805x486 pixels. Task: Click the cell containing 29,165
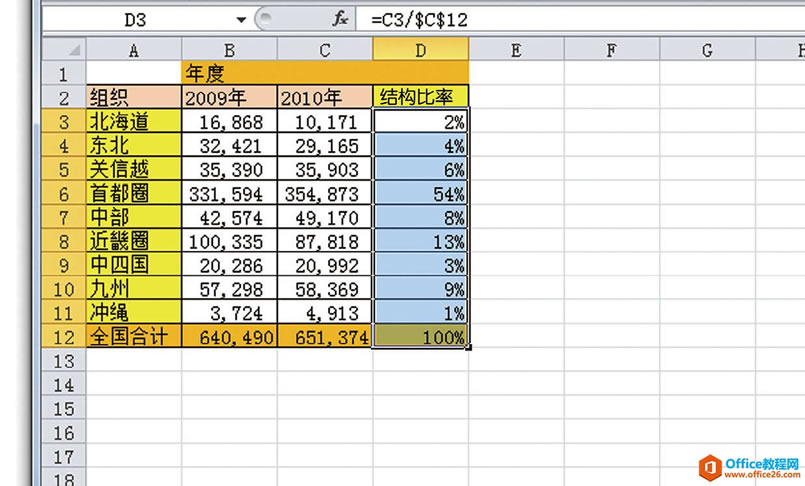[x=324, y=145]
